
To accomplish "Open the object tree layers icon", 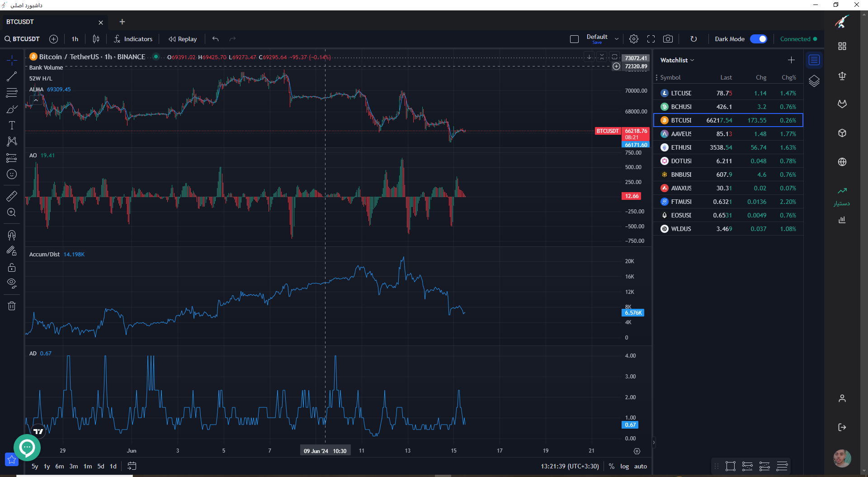I will point(814,81).
